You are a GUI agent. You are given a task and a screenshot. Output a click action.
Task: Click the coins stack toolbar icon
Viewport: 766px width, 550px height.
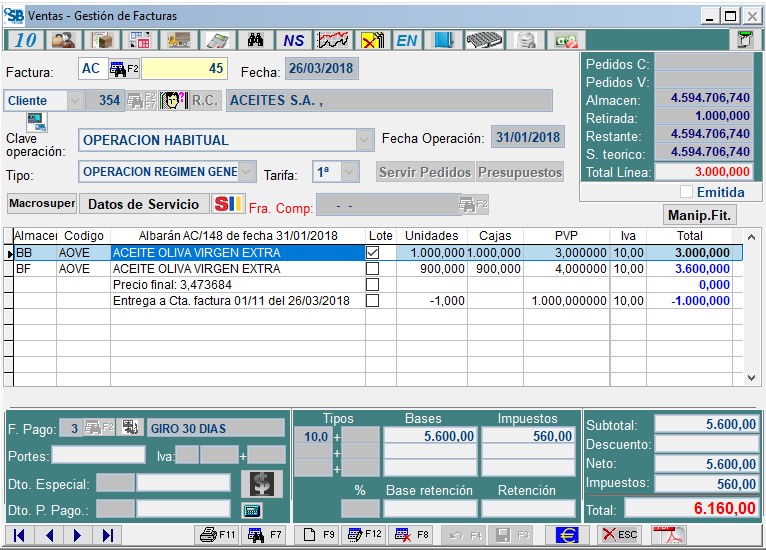point(526,40)
